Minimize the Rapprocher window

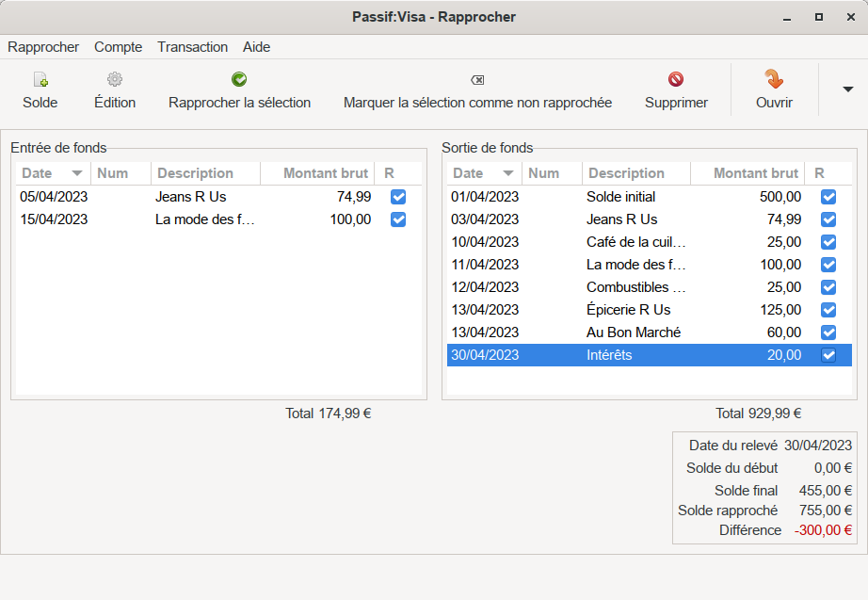[x=787, y=17]
